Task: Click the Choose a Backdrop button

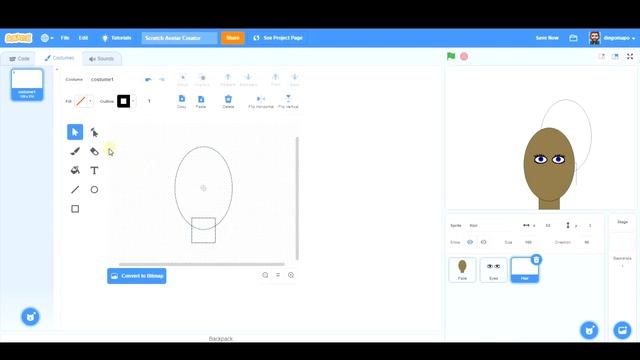Action: [x=622, y=330]
